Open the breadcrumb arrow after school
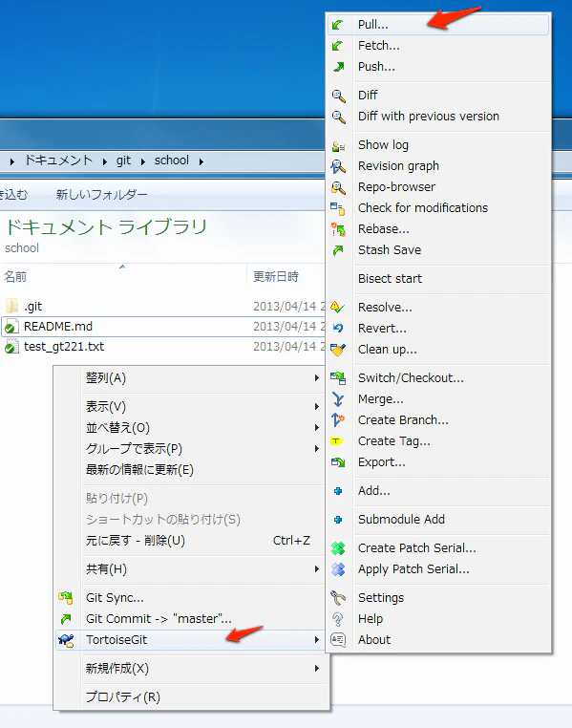Image resolution: width=572 pixels, height=728 pixels. 201,161
